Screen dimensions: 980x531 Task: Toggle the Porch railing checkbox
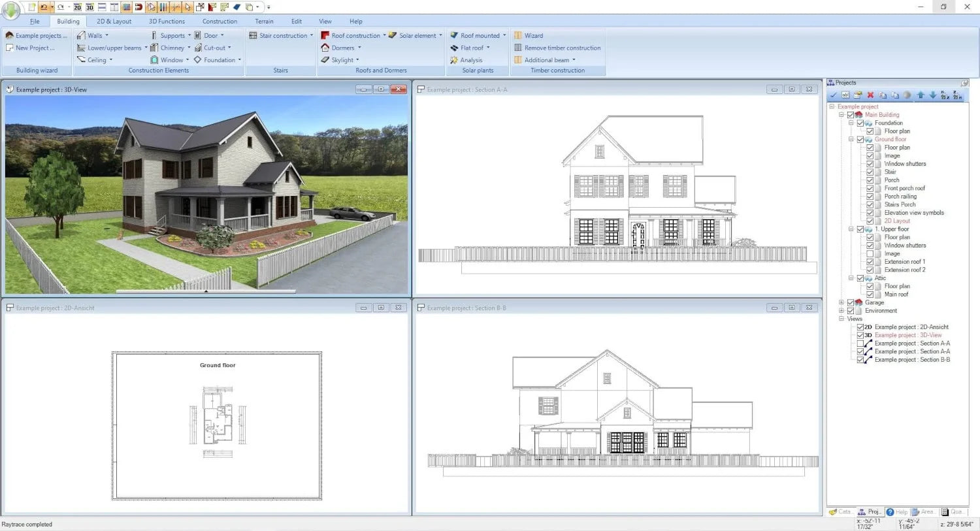[870, 197]
